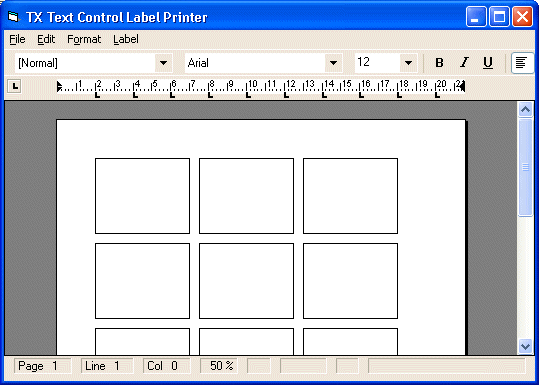Toggle underline formatting button
Screen dimensions: 539x385
click(x=488, y=63)
